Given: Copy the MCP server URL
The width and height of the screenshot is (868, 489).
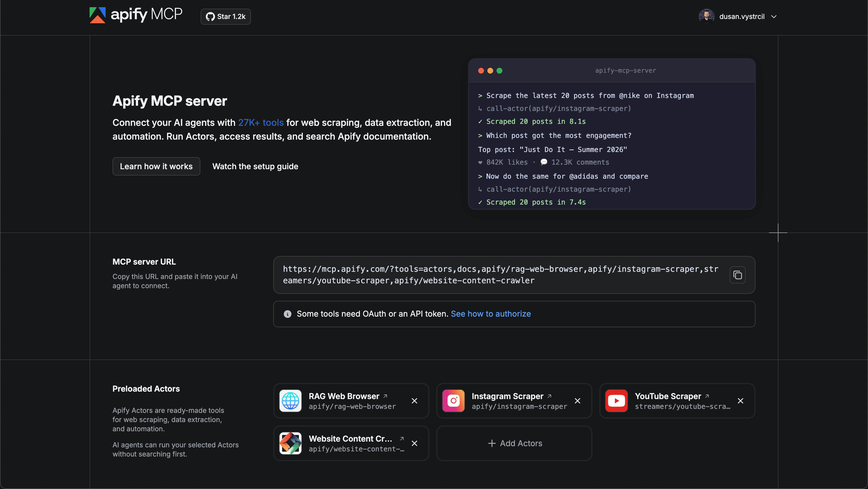Looking at the screenshot, I should pos(738,275).
